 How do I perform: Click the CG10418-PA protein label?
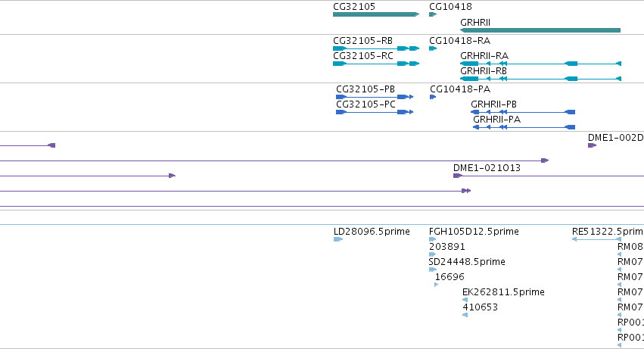pyautogui.click(x=460, y=89)
